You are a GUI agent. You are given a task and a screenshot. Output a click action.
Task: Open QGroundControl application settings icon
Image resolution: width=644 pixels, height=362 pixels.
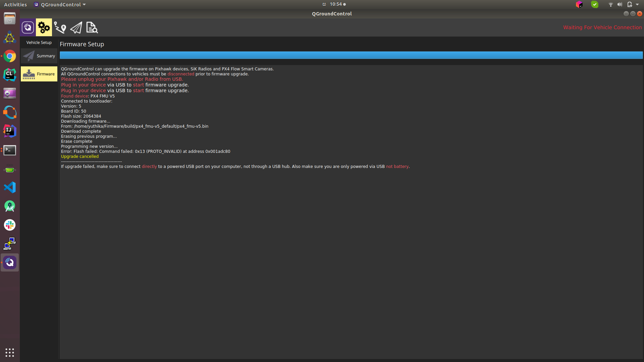(28, 27)
